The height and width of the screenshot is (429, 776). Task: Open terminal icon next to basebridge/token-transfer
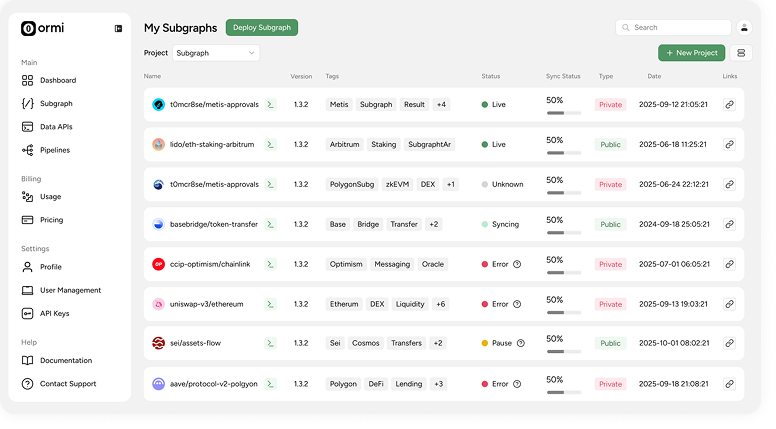[270, 224]
